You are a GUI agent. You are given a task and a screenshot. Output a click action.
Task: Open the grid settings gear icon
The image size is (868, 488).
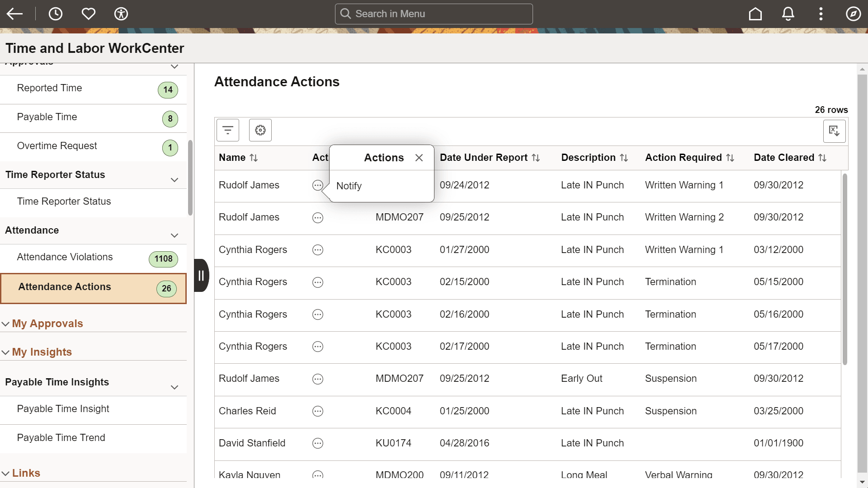pos(260,130)
